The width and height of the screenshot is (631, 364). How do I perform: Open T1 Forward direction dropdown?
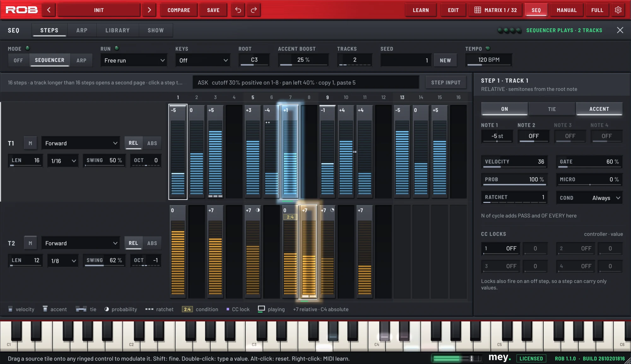tap(81, 143)
